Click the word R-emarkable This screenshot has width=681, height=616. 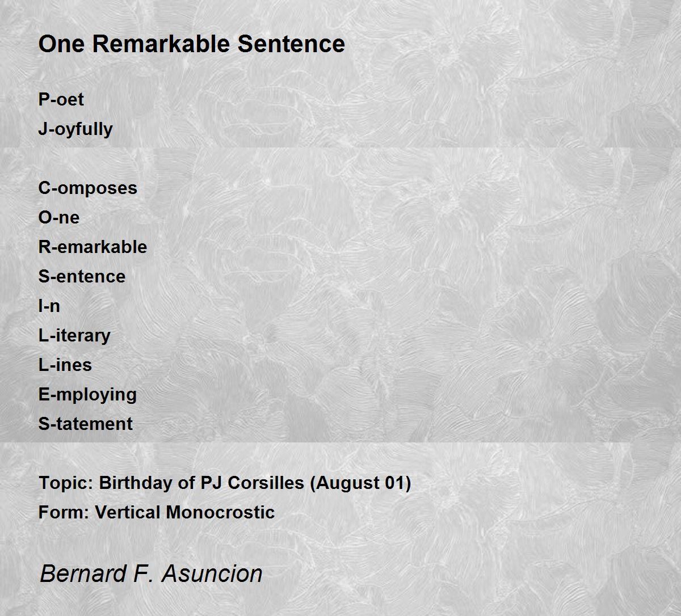[93, 247]
